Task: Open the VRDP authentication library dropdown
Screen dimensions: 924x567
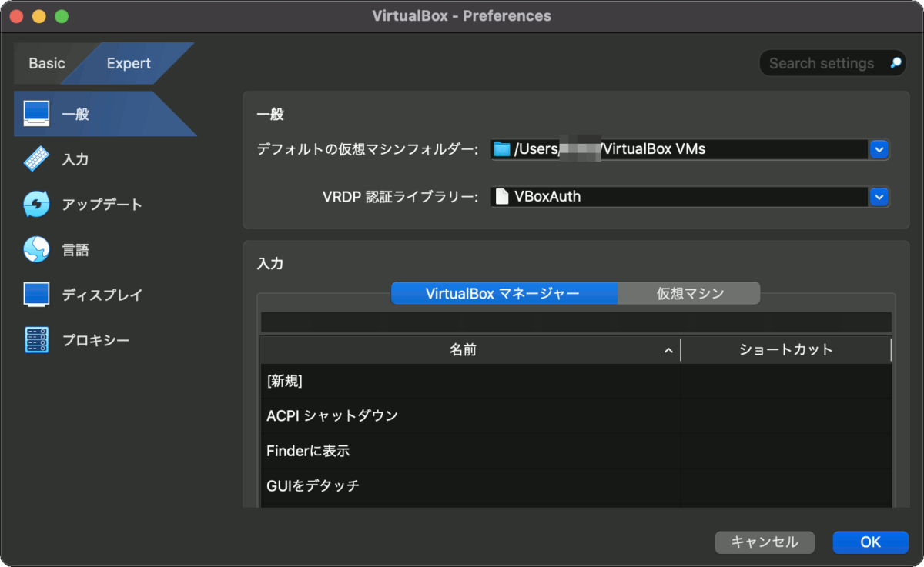Action: (x=879, y=197)
